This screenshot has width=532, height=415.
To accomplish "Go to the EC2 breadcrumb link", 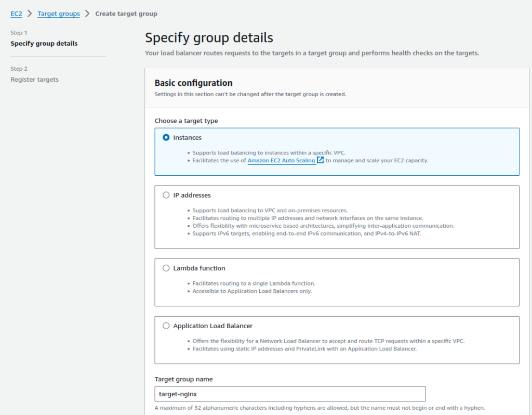I will [x=16, y=14].
